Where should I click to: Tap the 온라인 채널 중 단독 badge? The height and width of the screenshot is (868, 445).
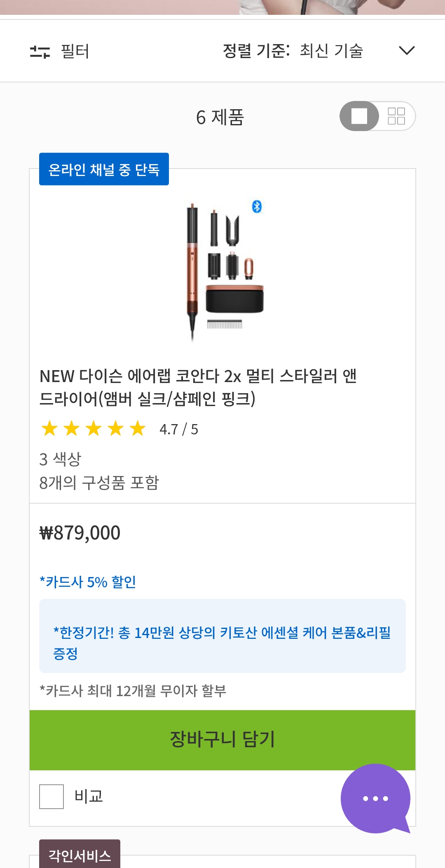click(x=104, y=169)
